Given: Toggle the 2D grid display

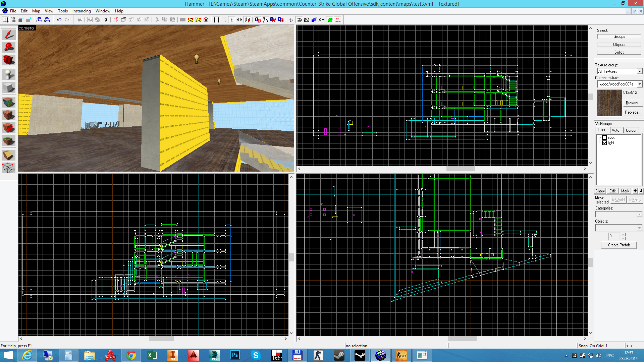Looking at the screenshot, I should point(6,20).
